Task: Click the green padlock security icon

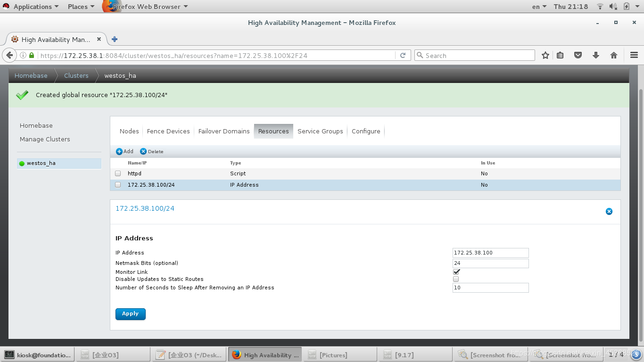Action: [32, 55]
